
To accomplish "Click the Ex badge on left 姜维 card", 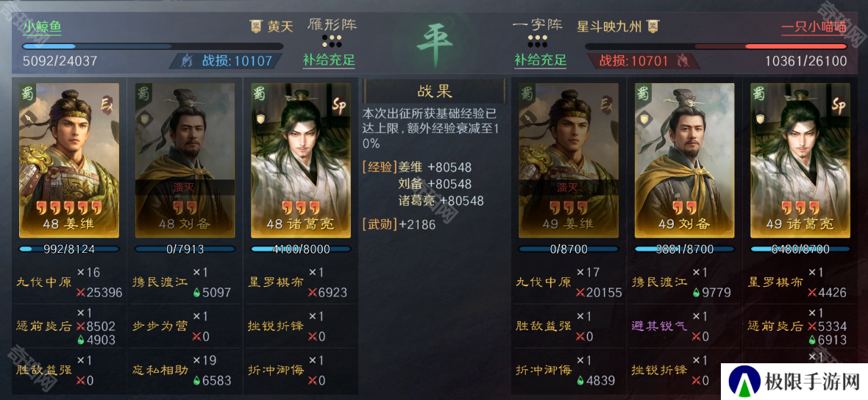I will [107, 105].
